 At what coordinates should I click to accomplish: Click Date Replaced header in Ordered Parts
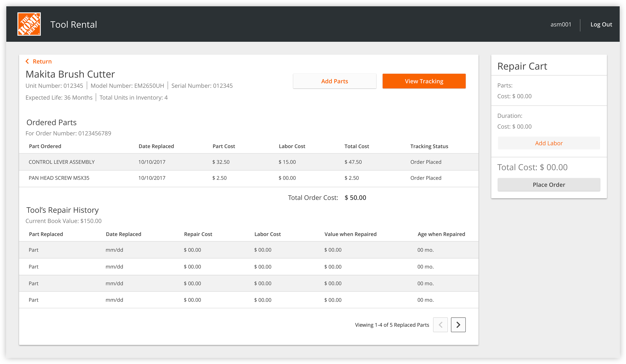click(x=156, y=146)
